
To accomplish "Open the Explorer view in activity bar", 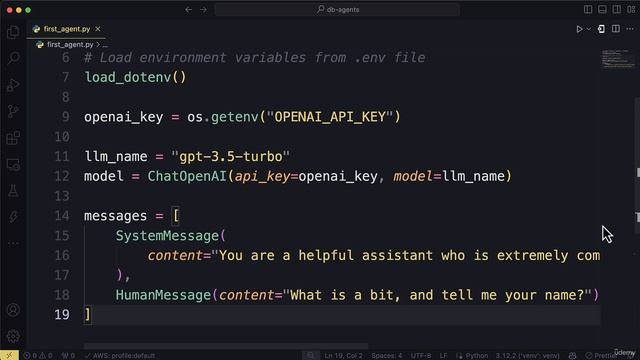I will coord(13,32).
